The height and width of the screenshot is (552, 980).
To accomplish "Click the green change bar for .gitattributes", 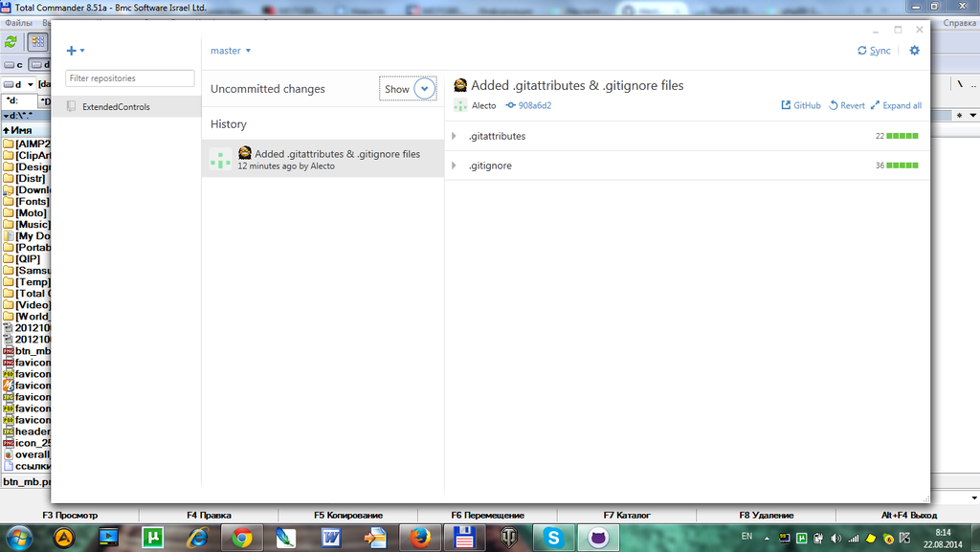I will [x=902, y=137].
